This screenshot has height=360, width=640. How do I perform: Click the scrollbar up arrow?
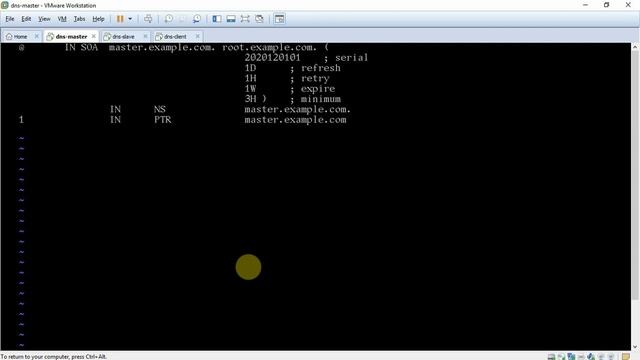point(635,47)
